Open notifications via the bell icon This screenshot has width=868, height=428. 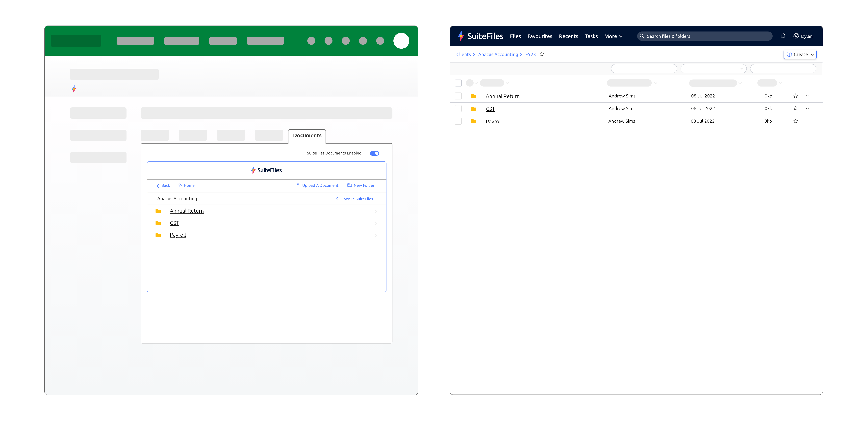(x=783, y=36)
